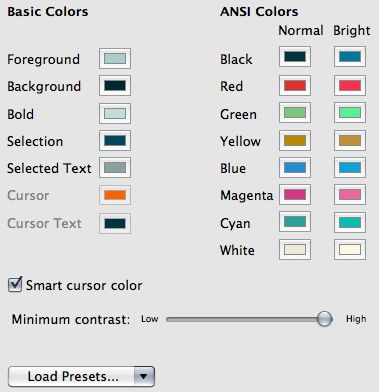This screenshot has height=392, width=379.
Task: Pick the Bright White ANSI color swatch
Action: click(x=350, y=249)
